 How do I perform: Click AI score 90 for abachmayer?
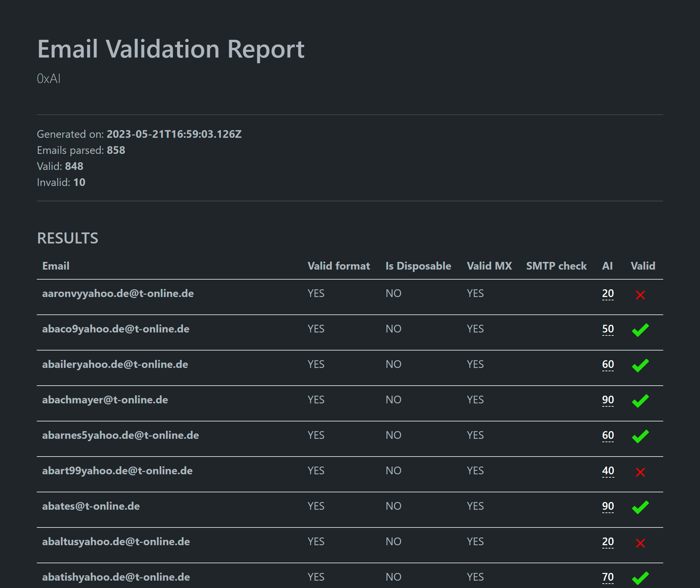click(608, 400)
